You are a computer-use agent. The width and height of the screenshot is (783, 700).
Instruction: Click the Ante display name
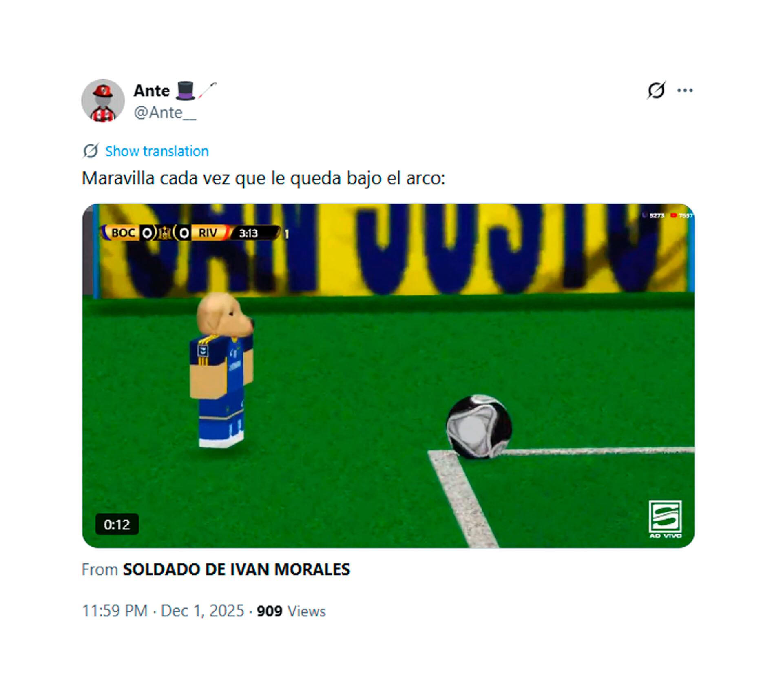[x=151, y=91]
